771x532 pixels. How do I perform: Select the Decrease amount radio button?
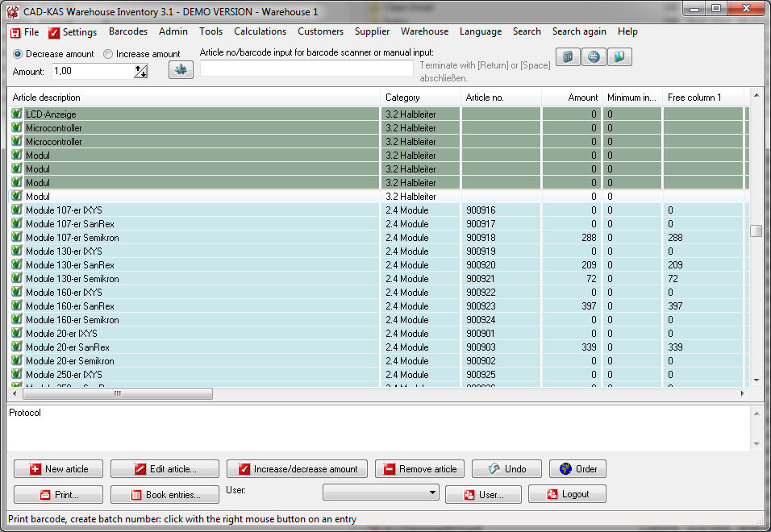(18, 54)
